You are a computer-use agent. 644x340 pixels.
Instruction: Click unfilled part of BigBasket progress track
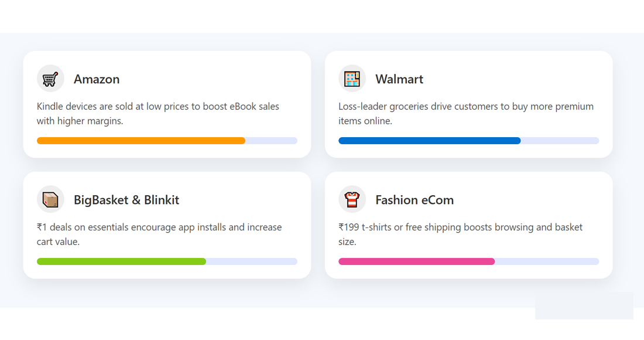(x=252, y=261)
